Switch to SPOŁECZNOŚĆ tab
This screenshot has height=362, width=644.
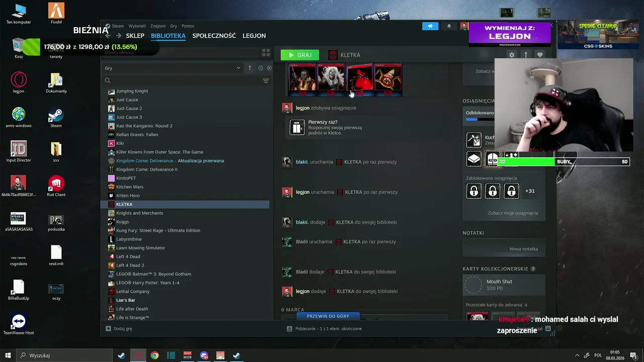pyautogui.click(x=214, y=36)
